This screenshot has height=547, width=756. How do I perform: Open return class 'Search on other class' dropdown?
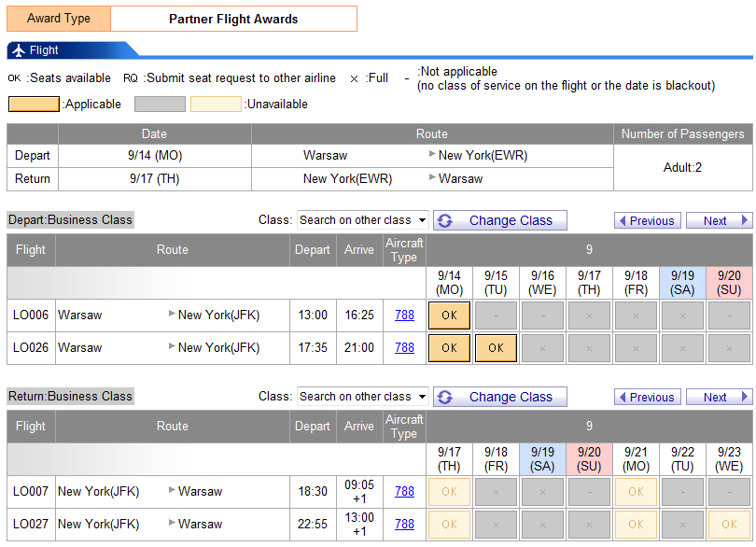(x=362, y=397)
